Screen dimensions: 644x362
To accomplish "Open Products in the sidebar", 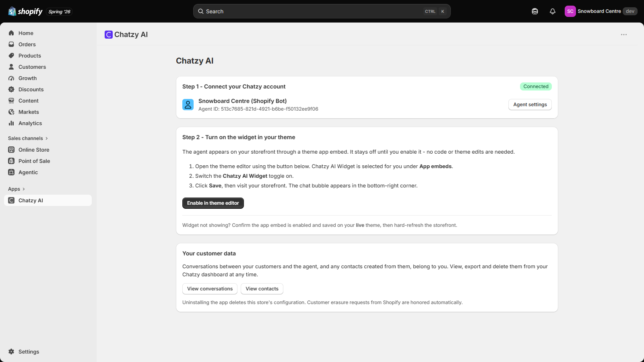I will 48,56.
